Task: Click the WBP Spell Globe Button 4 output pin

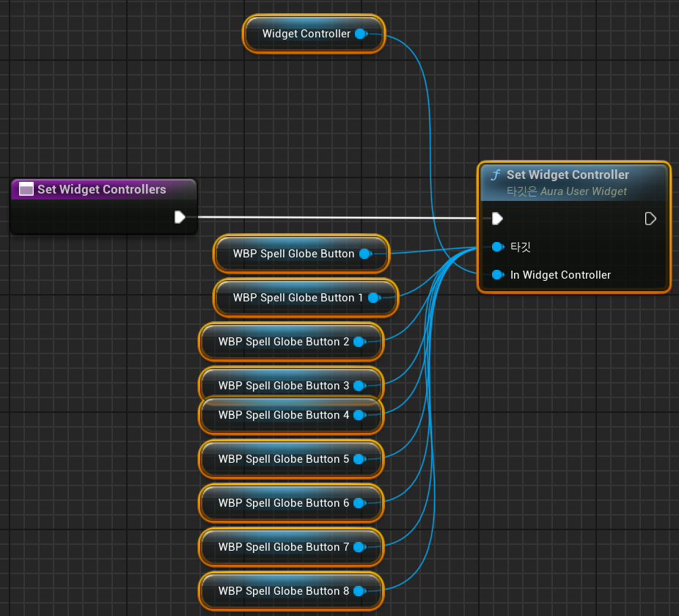Action: click(x=360, y=415)
